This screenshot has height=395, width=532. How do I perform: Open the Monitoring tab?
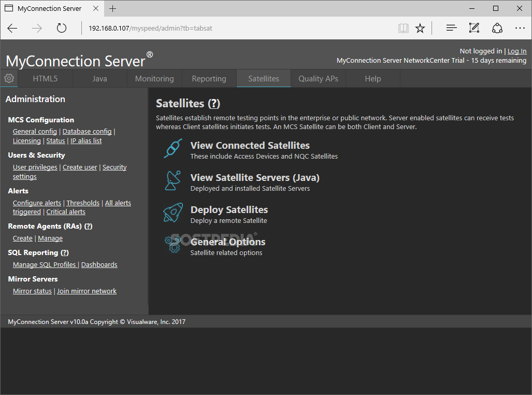pos(154,78)
